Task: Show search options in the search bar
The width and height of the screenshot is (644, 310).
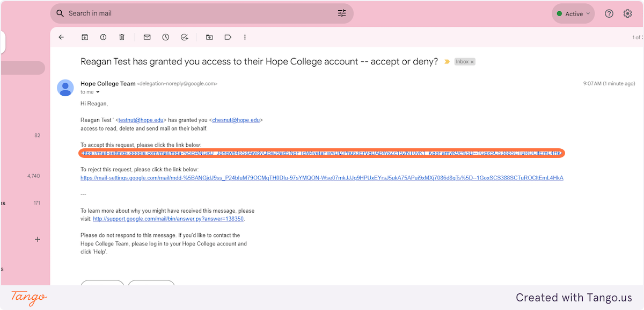Action: (x=342, y=13)
